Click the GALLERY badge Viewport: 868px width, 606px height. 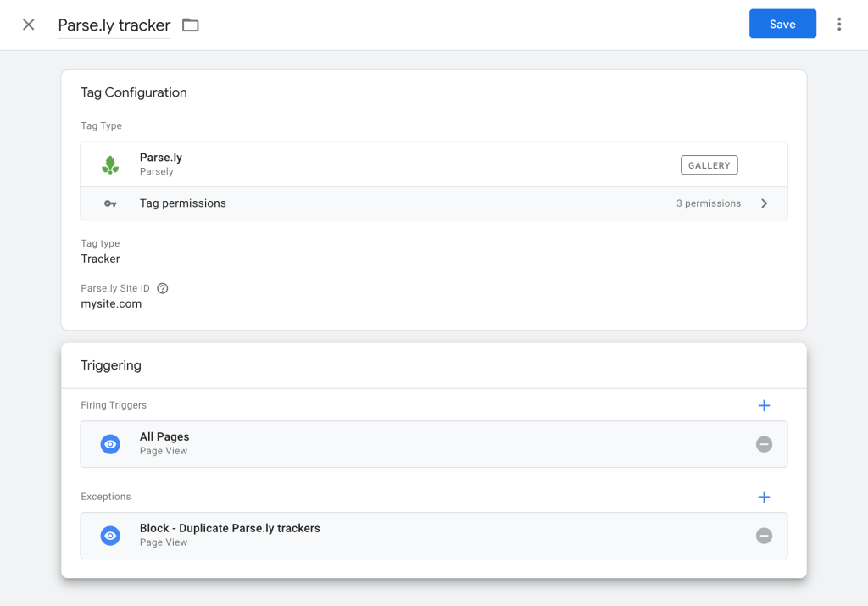(709, 165)
